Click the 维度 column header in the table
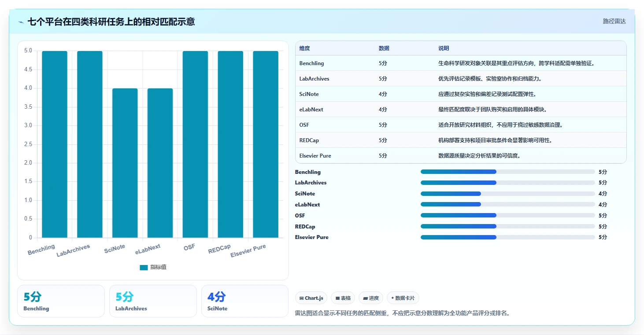Screen dimensions: 644x335 pos(304,48)
